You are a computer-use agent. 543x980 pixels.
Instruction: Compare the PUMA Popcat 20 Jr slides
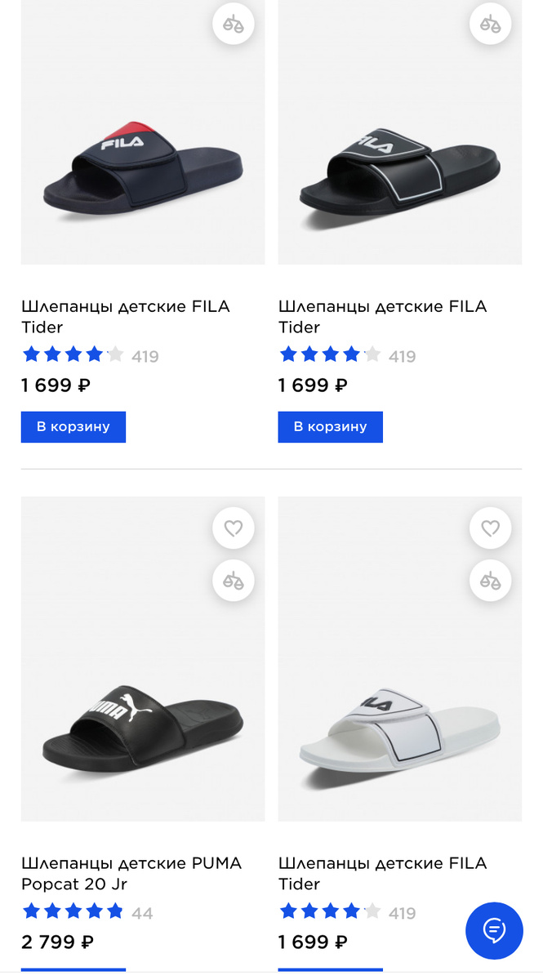(234, 581)
